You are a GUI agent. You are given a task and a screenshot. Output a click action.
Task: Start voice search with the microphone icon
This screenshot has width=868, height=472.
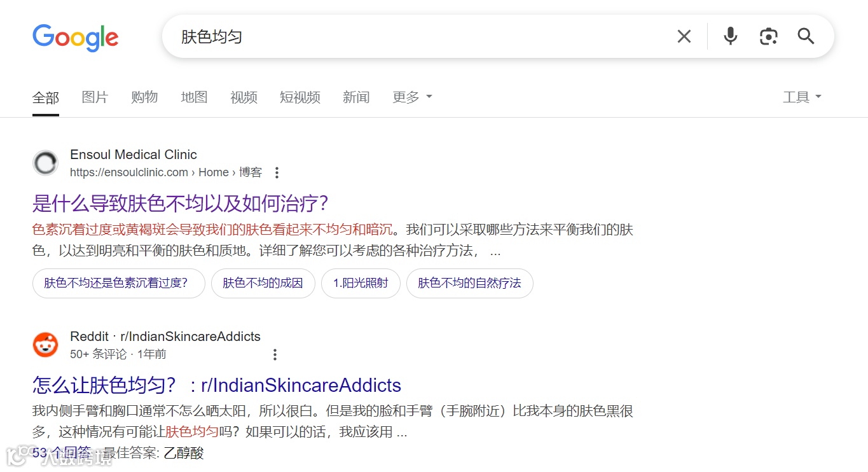click(731, 37)
